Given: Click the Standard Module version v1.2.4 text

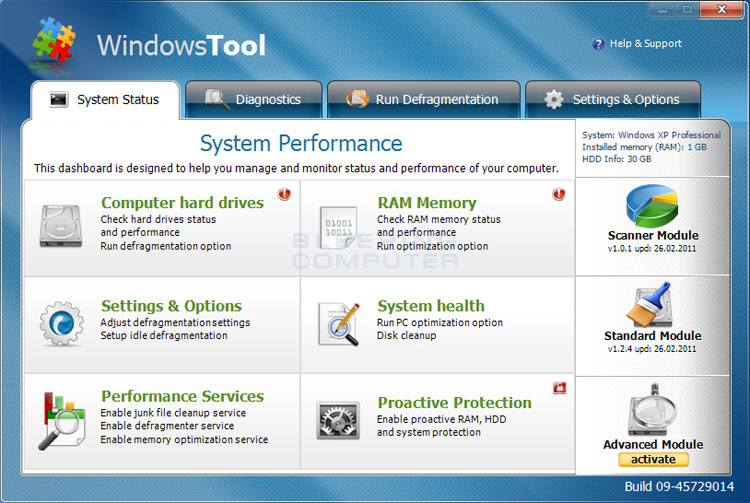Looking at the screenshot, I should coord(651,349).
